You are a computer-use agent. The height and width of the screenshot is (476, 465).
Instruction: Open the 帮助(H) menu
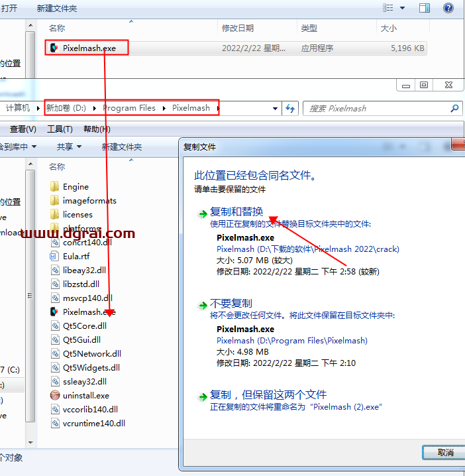[97, 129]
